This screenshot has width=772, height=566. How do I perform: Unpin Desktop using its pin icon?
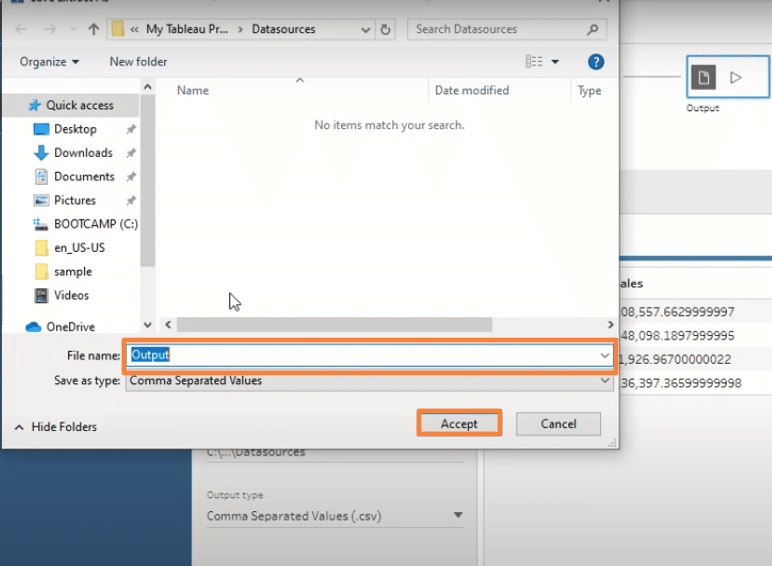coord(130,129)
